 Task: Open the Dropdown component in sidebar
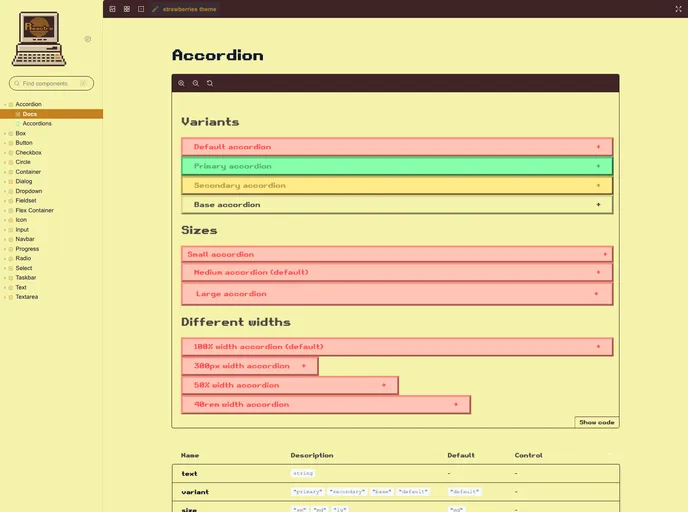click(x=29, y=191)
